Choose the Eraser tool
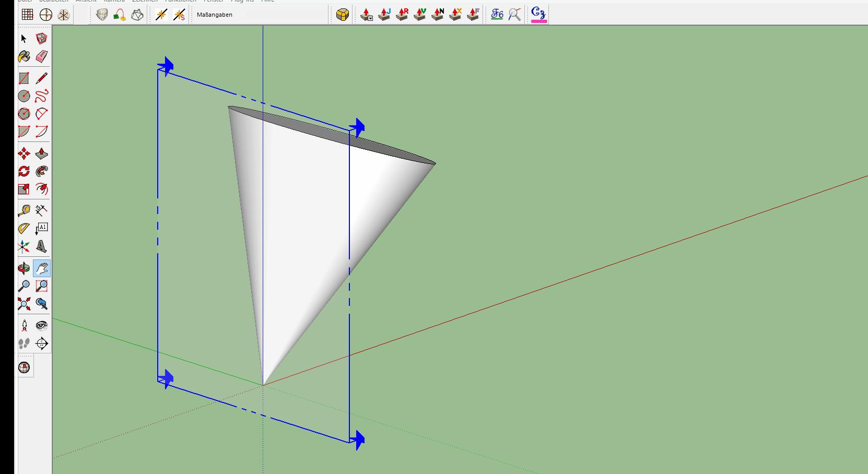The width and height of the screenshot is (868, 474). coord(42,56)
